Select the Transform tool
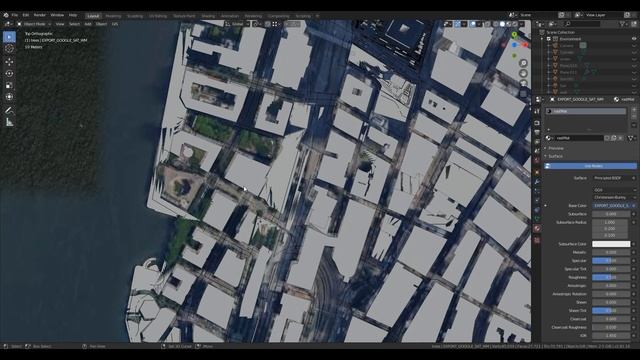 (x=9, y=97)
